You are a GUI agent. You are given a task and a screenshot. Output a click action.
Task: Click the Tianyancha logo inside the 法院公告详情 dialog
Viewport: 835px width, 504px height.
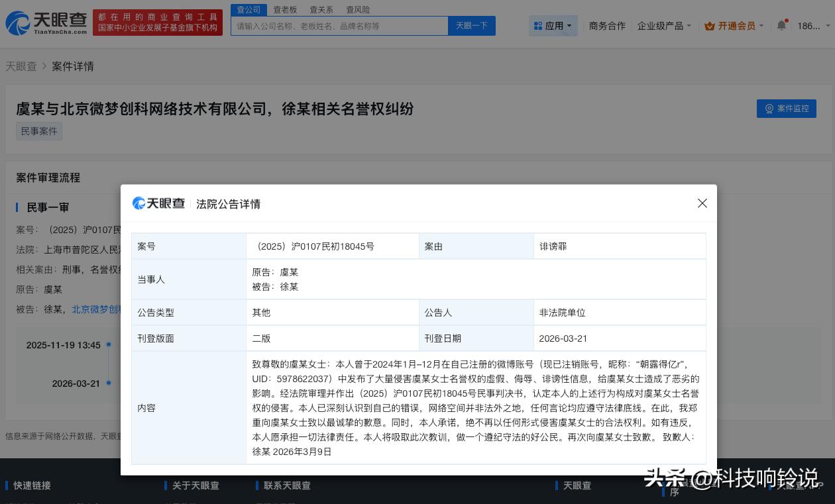[x=158, y=203]
